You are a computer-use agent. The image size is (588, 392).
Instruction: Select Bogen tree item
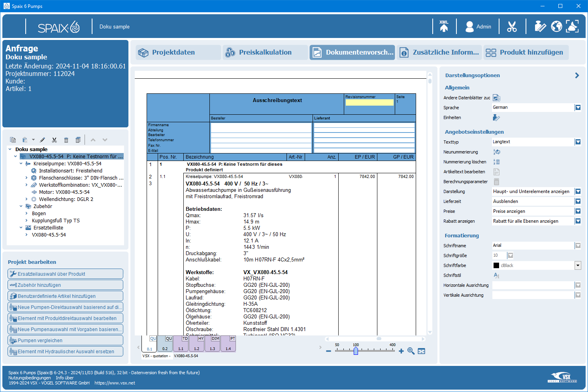coord(39,213)
